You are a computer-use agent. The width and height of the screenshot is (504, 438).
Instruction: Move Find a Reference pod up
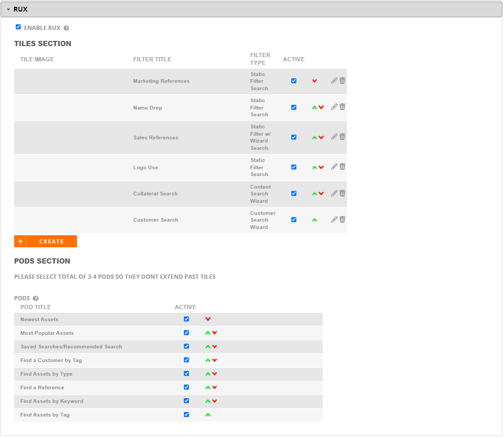tap(208, 388)
